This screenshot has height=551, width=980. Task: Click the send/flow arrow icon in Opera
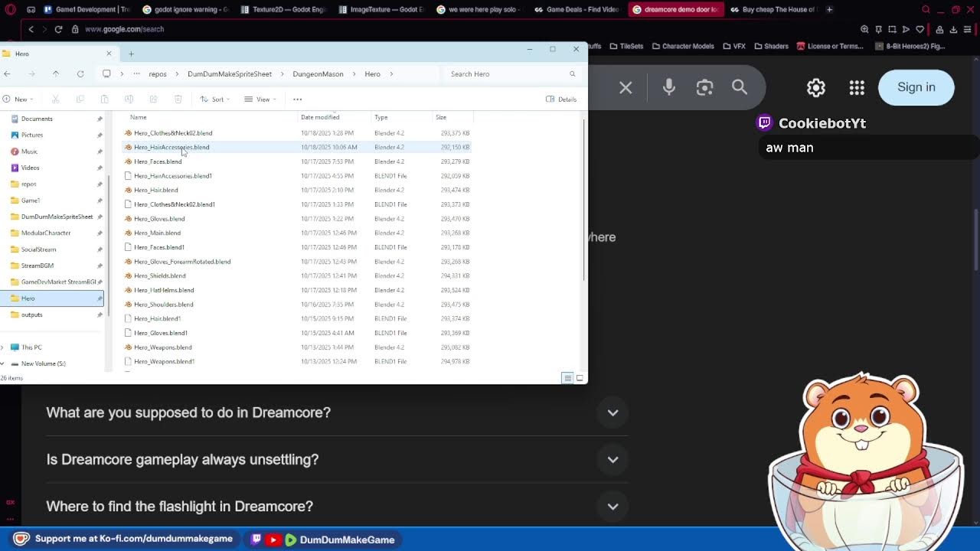click(x=906, y=29)
